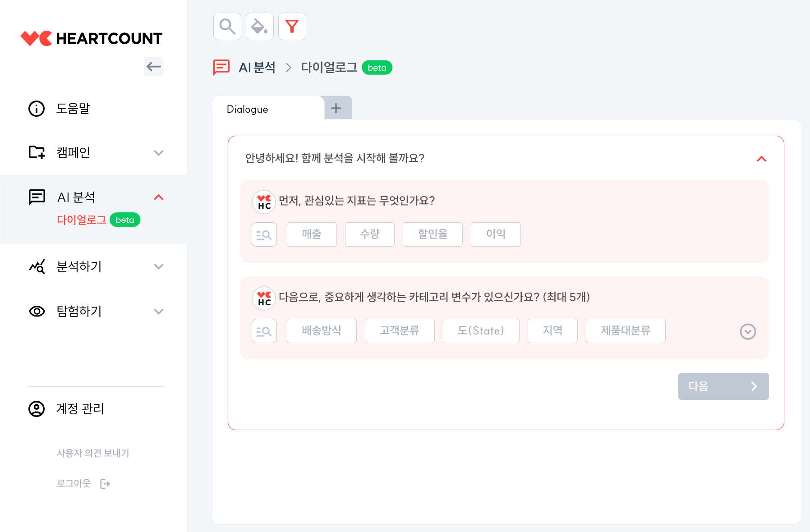Viewport: 810px width, 532px height.
Task: Click the 분석하기 chart icon
Action: tap(37, 266)
